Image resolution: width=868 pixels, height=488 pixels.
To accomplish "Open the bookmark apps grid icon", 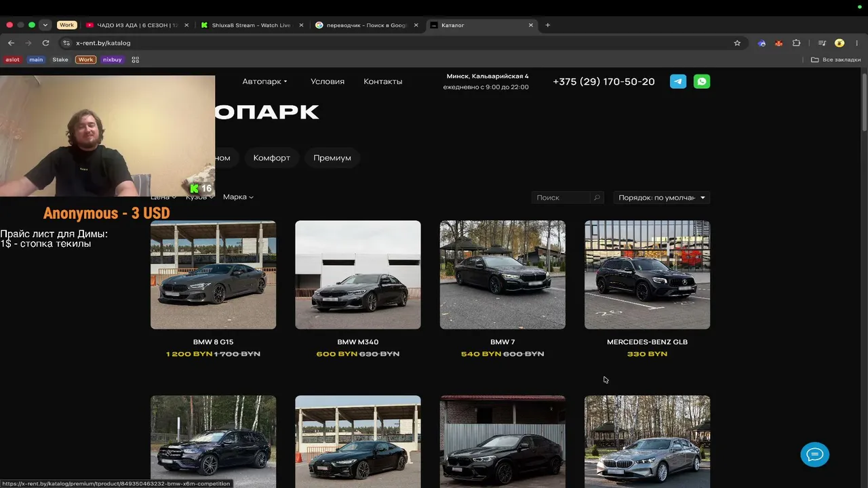I will tap(135, 60).
